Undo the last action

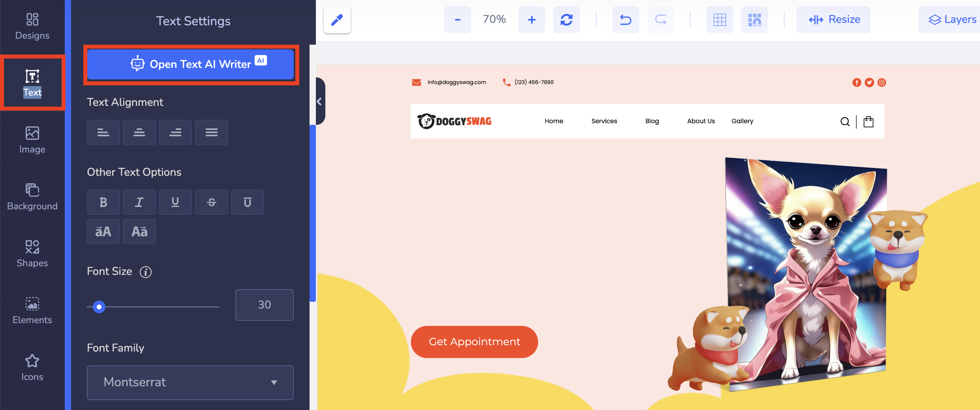pyautogui.click(x=625, y=19)
